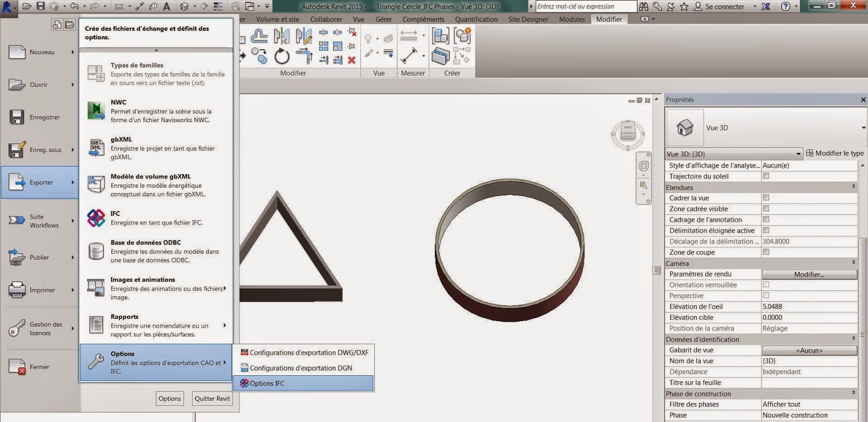This screenshot has height=422, width=868.
Task: Select the NWC export entry
Action: click(x=156, y=111)
